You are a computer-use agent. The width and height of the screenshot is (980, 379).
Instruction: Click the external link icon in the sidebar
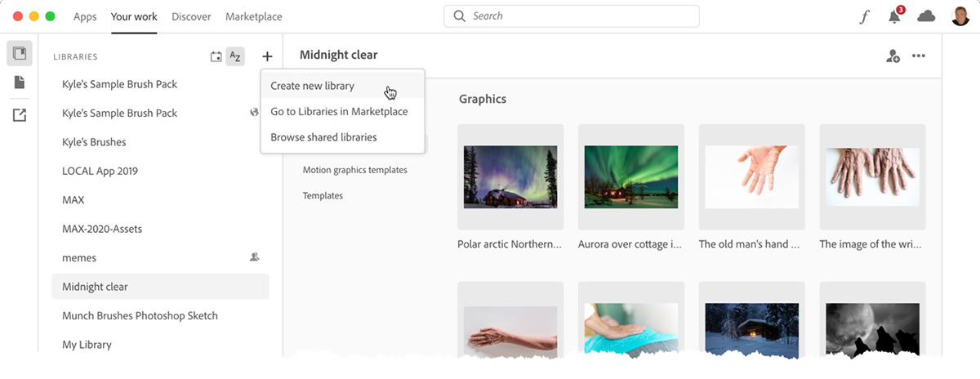[x=20, y=115]
